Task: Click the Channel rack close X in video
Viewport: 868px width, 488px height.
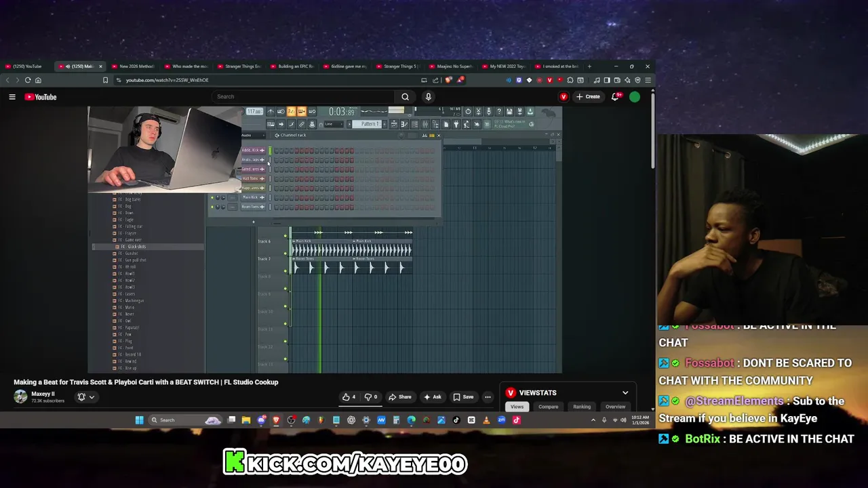Action: click(x=439, y=135)
